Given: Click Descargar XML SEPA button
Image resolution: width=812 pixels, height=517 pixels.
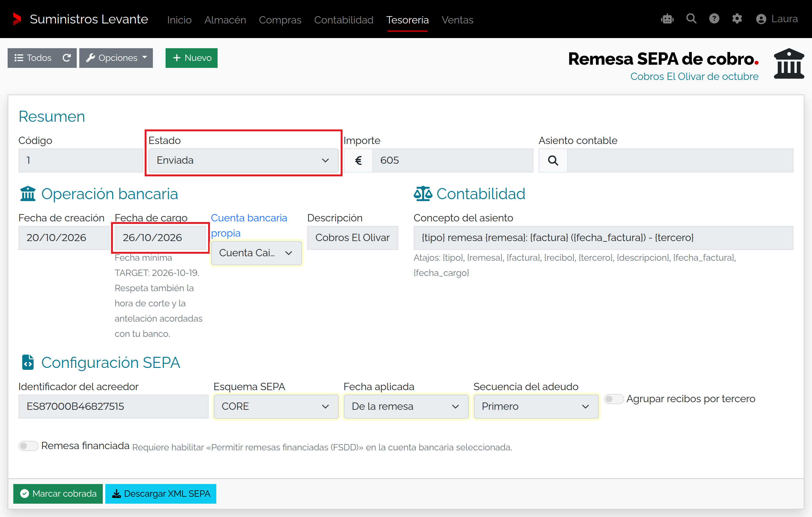Looking at the screenshot, I should [x=161, y=494].
